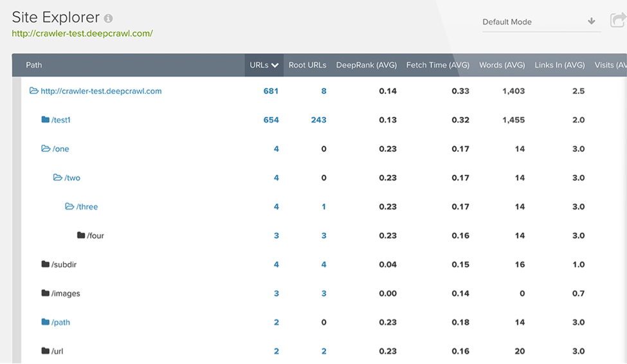Click the 0.33 fetch time value

click(x=460, y=91)
